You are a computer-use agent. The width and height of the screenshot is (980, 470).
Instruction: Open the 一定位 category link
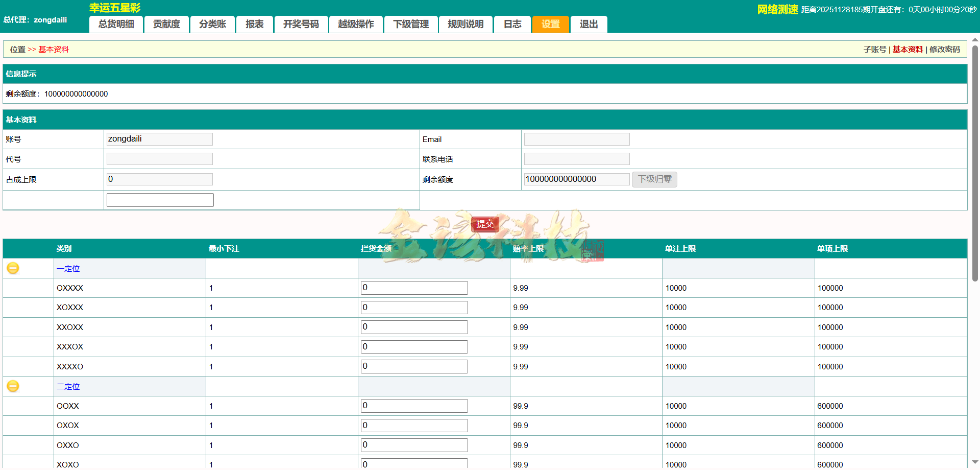tap(68, 268)
